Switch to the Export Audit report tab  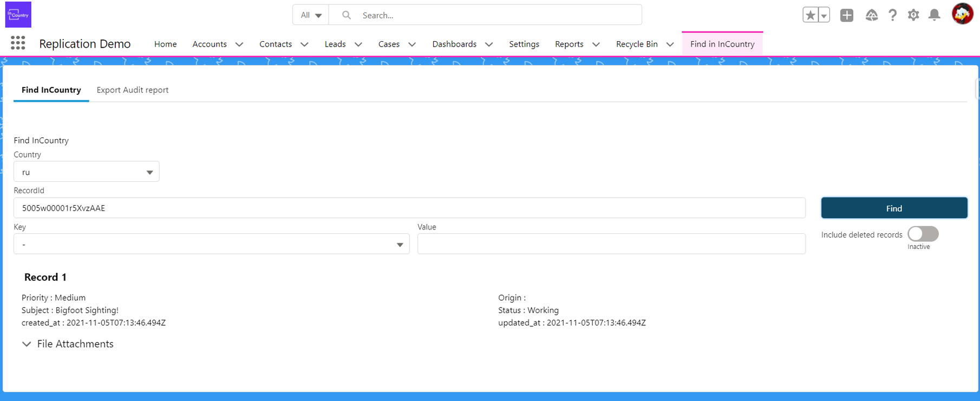pyautogui.click(x=133, y=90)
